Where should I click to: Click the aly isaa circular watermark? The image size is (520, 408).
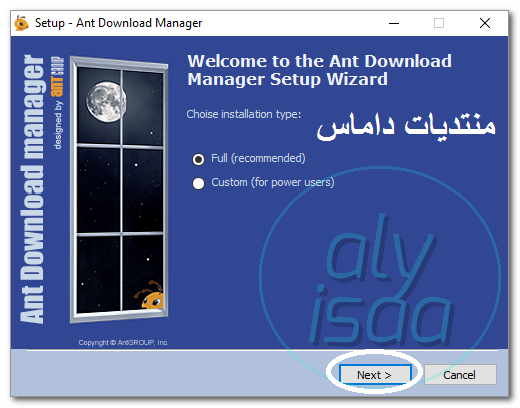tap(380, 279)
